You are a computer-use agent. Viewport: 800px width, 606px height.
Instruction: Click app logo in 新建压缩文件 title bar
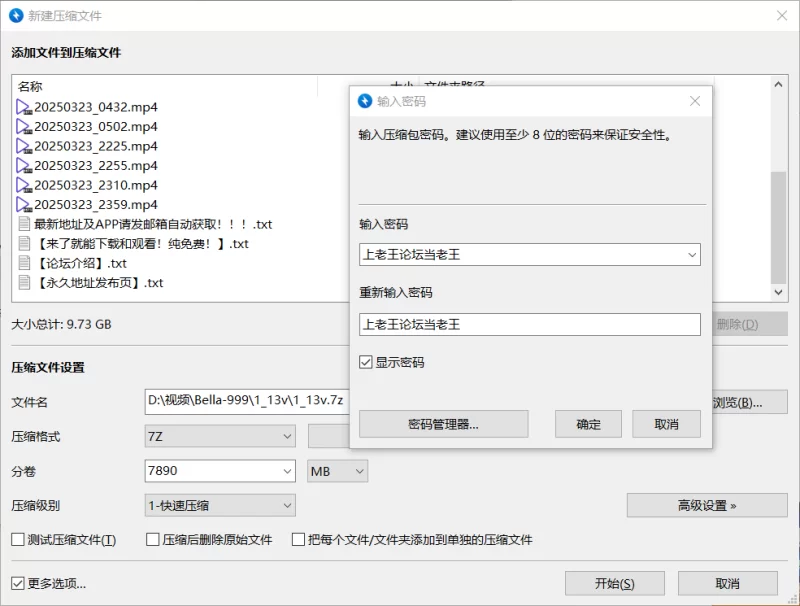coord(16,15)
